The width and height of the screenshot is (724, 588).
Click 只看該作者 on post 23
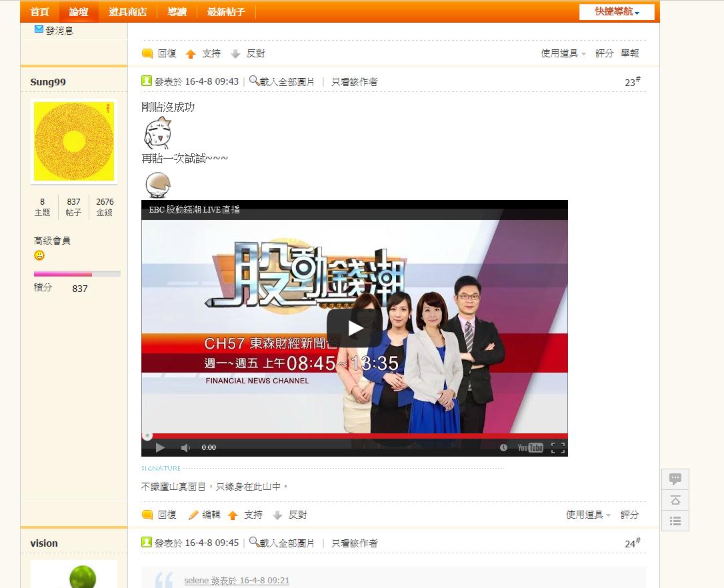point(354,82)
